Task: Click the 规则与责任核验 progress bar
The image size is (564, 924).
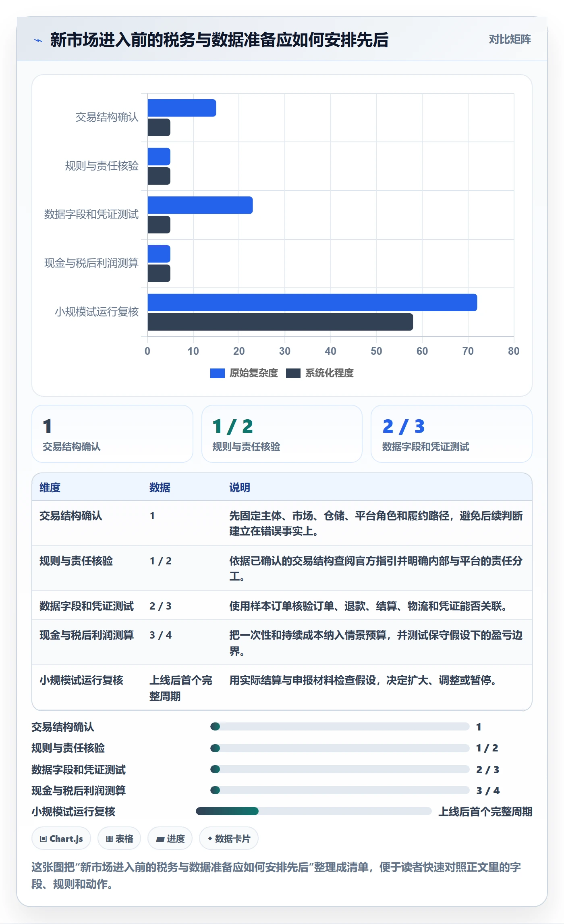Action: [x=340, y=748]
